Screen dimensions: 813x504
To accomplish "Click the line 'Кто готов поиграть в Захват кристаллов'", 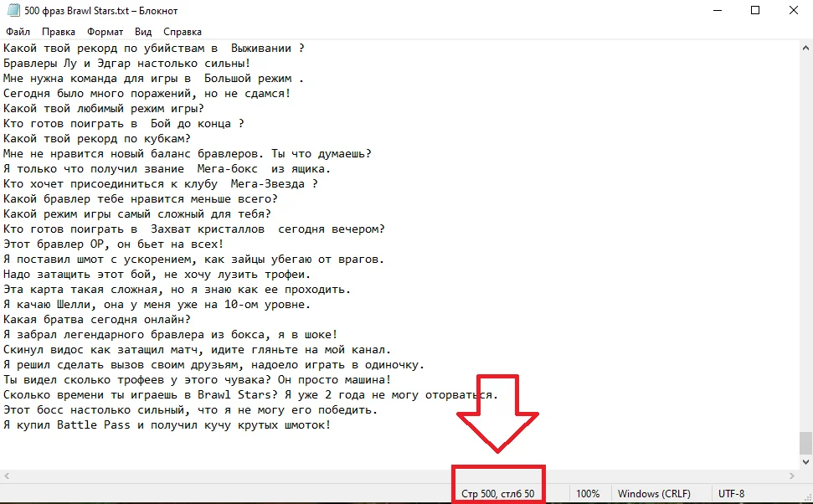I will click(194, 229).
